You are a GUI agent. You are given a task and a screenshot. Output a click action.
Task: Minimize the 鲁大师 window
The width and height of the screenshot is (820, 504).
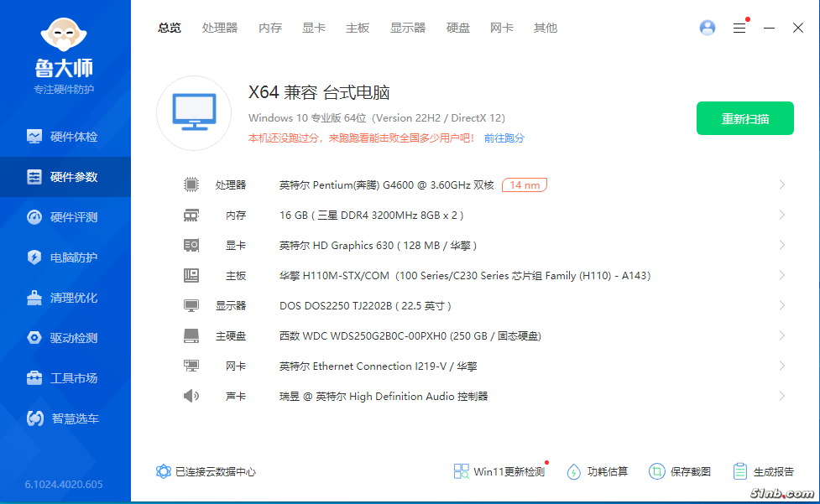(769, 28)
